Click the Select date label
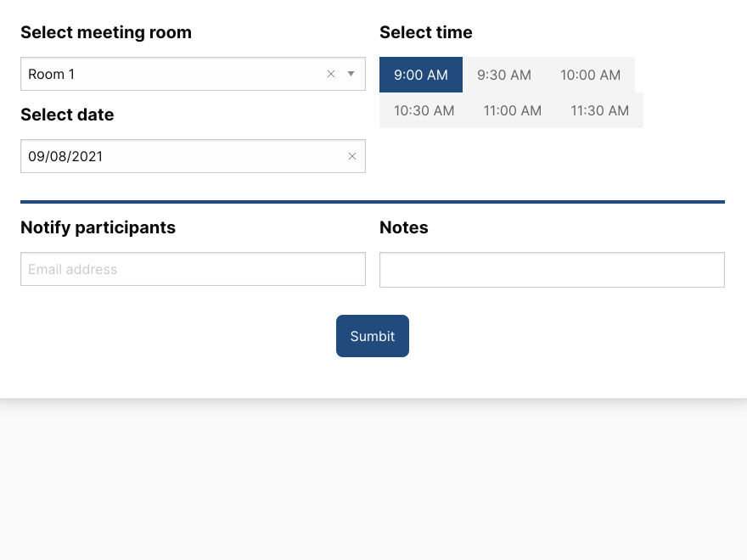 click(x=67, y=115)
